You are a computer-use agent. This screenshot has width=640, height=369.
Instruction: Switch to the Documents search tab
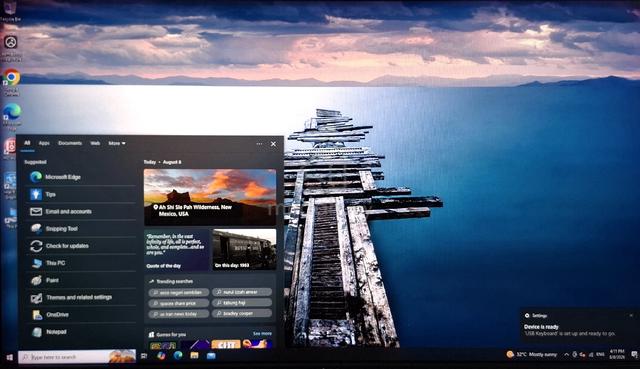(70, 143)
